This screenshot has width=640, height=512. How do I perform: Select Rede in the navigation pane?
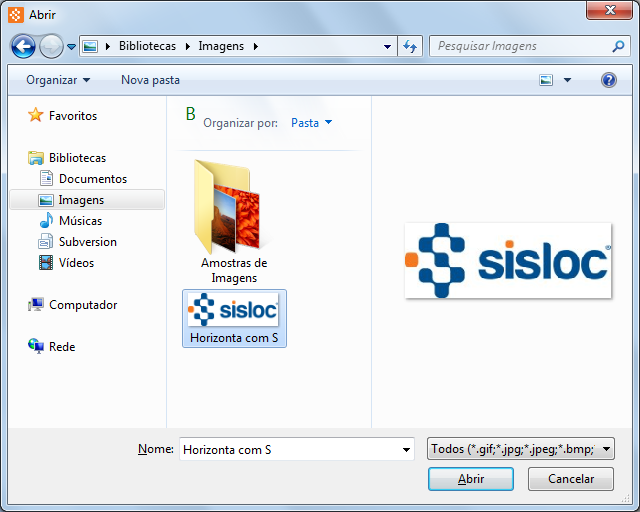tap(62, 347)
